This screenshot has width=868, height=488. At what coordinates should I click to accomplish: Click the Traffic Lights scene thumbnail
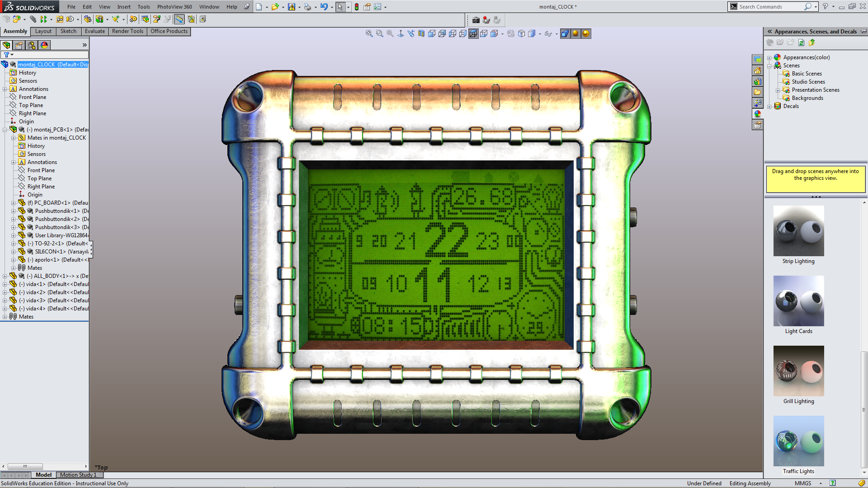coord(798,441)
